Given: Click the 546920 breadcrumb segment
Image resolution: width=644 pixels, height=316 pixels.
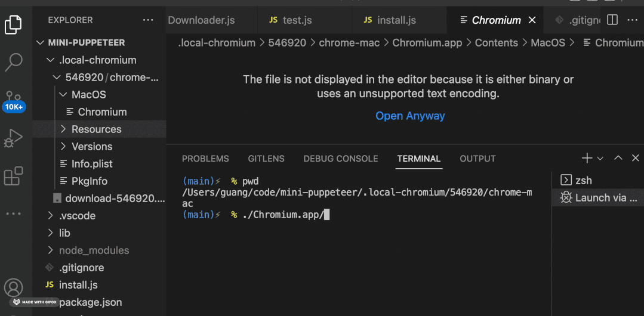Looking at the screenshot, I should pos(287,43).
